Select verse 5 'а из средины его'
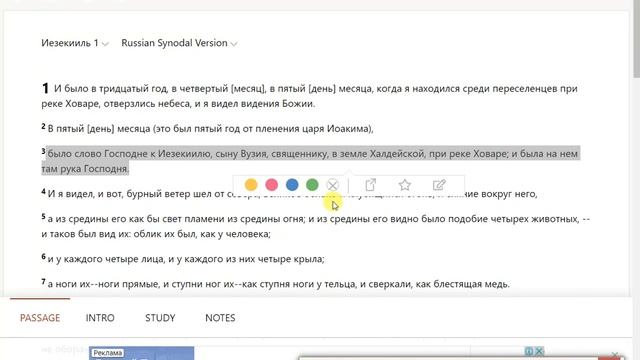This screenshot has height=360, width=640. (316, 226)
